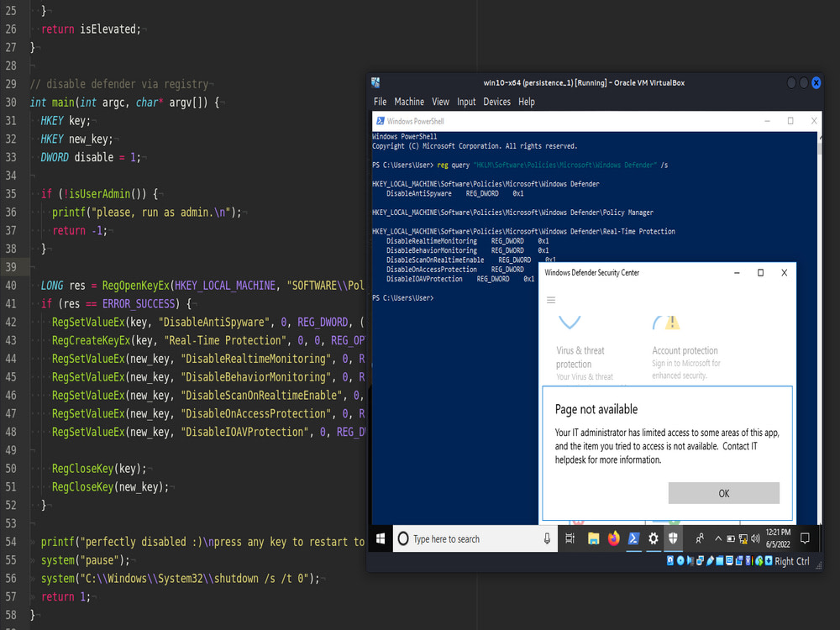Image resolution: width=840 pixels, height=630 pixels.
Task: Click the comment disable defender via registry
Action: coord(119,84)
